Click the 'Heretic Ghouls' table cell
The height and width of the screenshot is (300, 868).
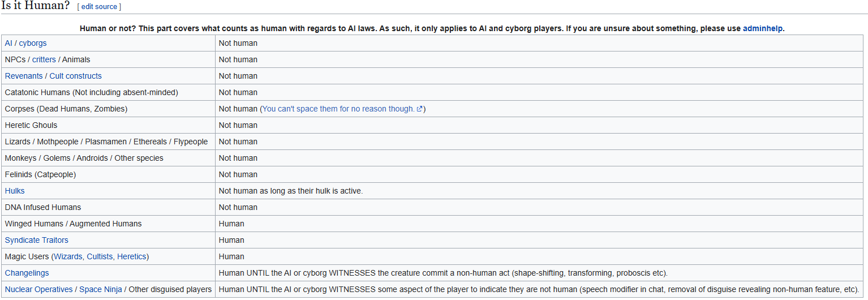108,125
